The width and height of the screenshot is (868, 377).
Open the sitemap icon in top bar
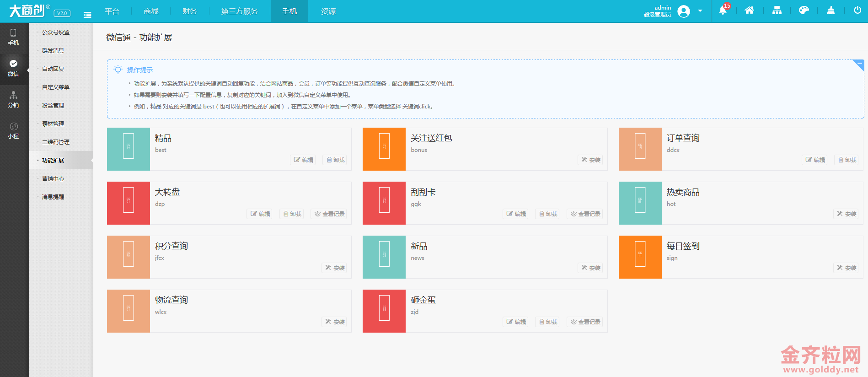tap(777, 11)
